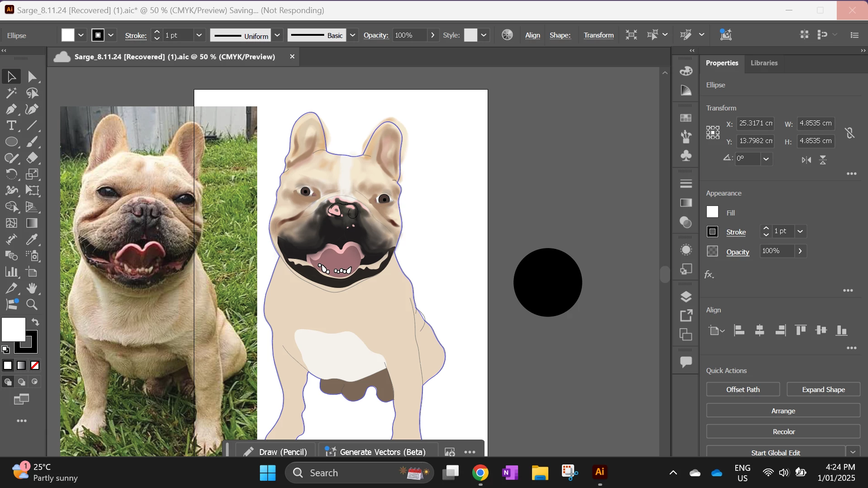Enable Draw Behind mode
The image size is (868, 488).
point(21,382)
